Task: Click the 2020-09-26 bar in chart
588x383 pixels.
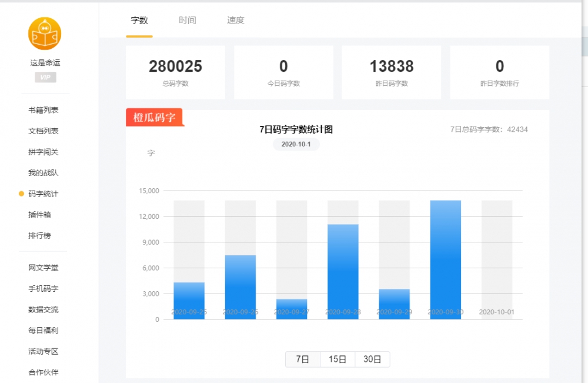Action: 240,287
